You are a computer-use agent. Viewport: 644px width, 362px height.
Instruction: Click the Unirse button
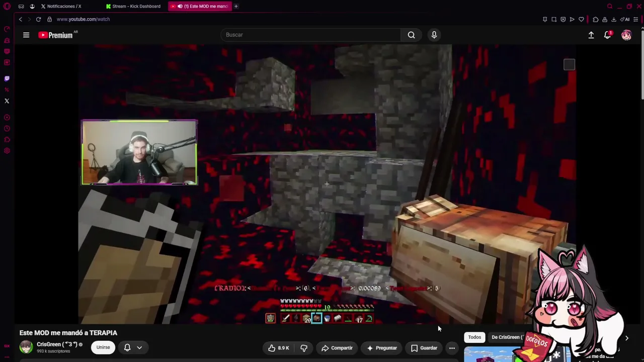pyautogui.click(x=103, y=347)
